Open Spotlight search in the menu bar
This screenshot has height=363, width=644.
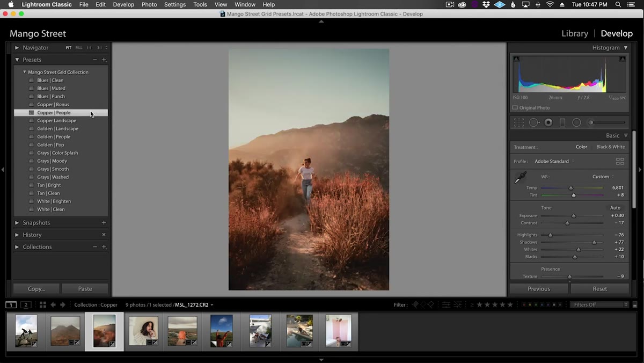pyautogui.click(x=619, y=4)
